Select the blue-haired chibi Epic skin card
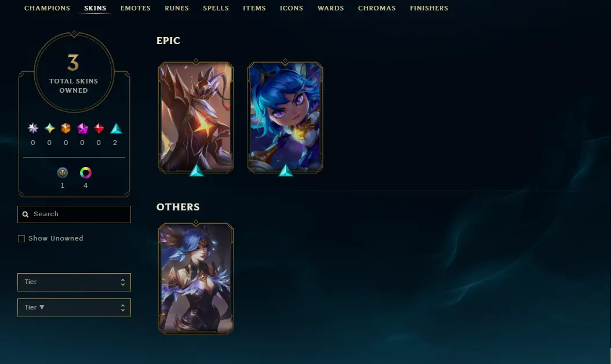 coord(285,117)
